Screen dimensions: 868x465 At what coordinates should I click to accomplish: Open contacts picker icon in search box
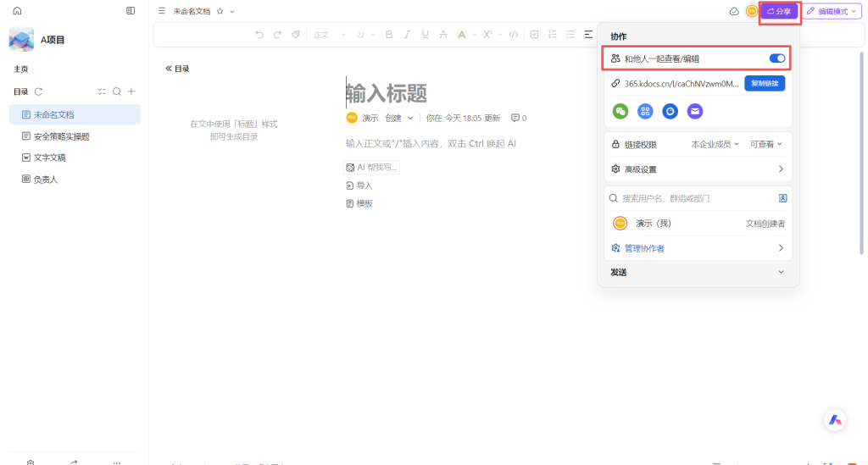pos(782,198)
